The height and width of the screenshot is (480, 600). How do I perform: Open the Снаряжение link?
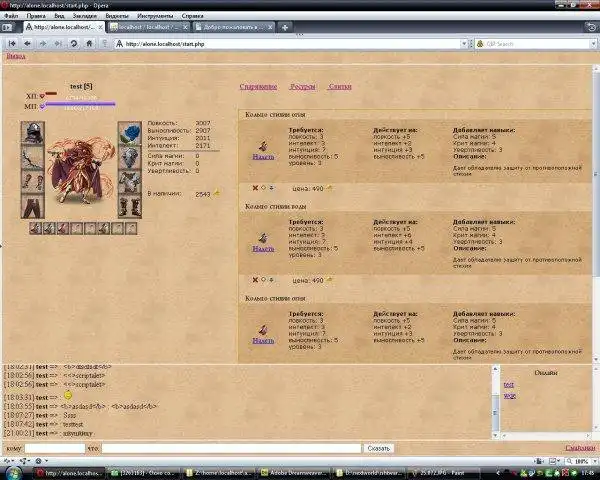coord(258,87)
